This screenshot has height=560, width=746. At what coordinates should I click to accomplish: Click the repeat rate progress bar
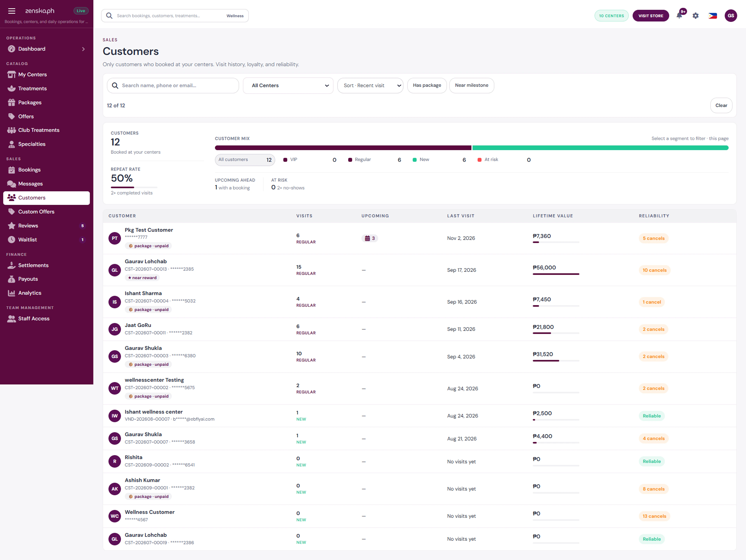(x=134, y=187)
